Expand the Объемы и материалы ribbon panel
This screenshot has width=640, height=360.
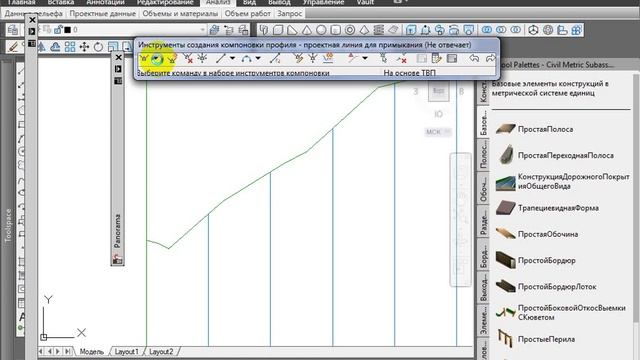pos(180,13)
